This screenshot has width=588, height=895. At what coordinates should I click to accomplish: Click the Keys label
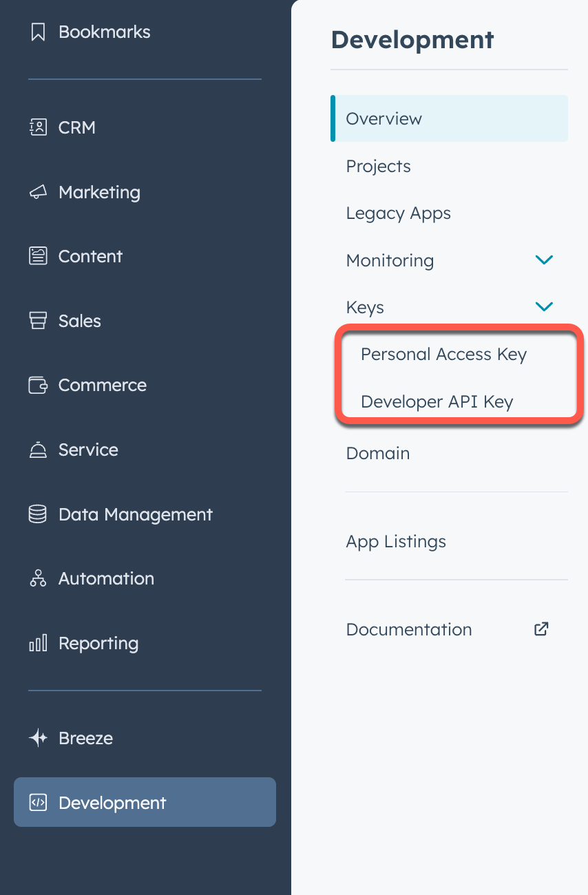365,308
